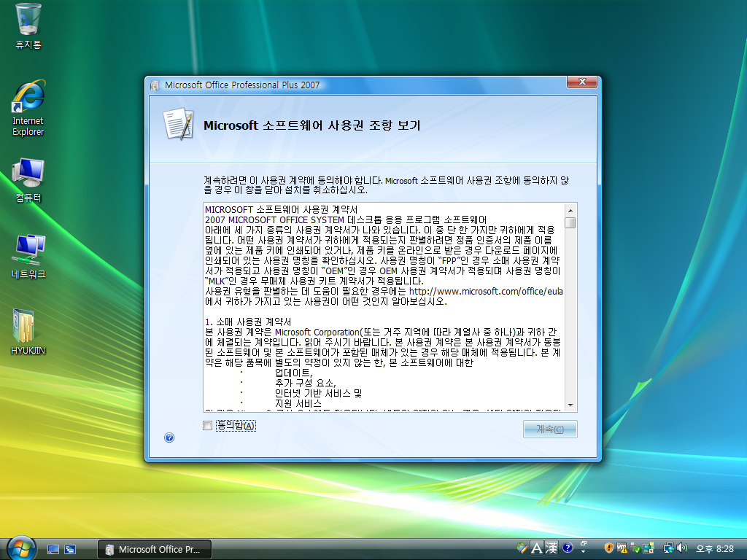Screen dimensions: 747x560
Task: Click Show Desktop quick launch icon
Action: pos(53,550)
